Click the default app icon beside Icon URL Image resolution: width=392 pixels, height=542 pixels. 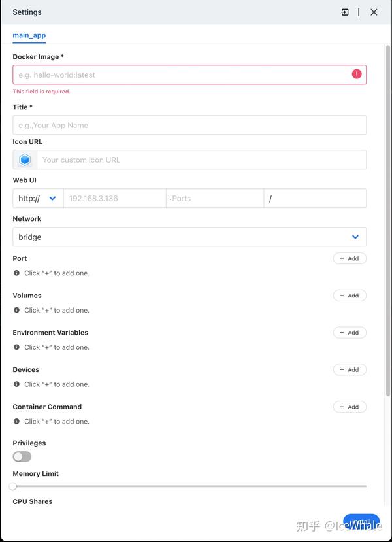24,159
